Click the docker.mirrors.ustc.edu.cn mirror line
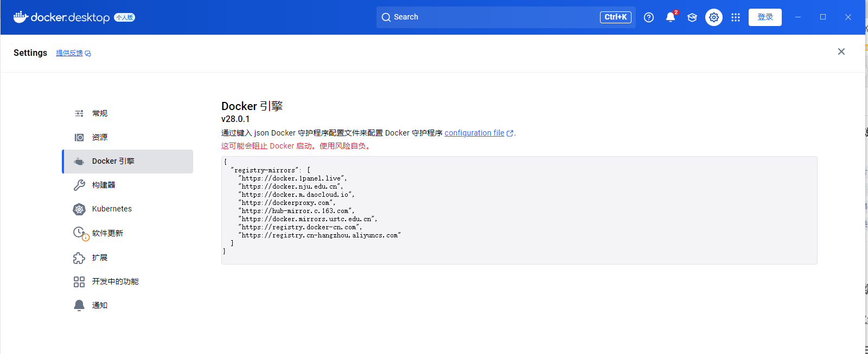Viewport: 868px width, 354px height. [308, 219]
